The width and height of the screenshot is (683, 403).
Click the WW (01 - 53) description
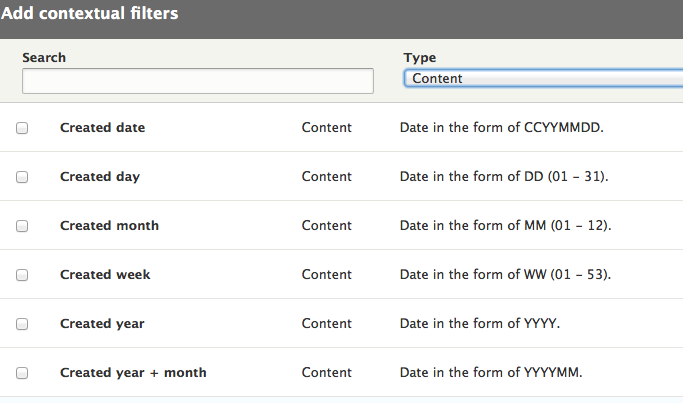[x=506, y=274]
